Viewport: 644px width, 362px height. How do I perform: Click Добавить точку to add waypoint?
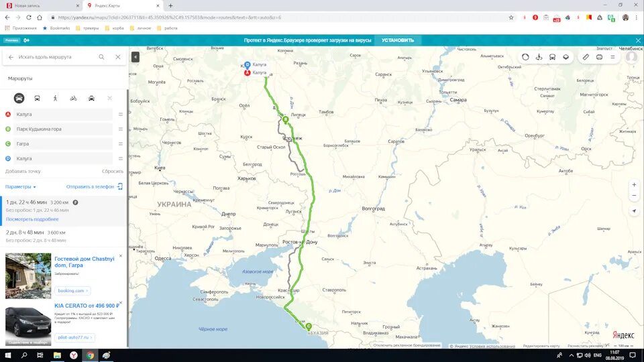[x=23, y=171]
